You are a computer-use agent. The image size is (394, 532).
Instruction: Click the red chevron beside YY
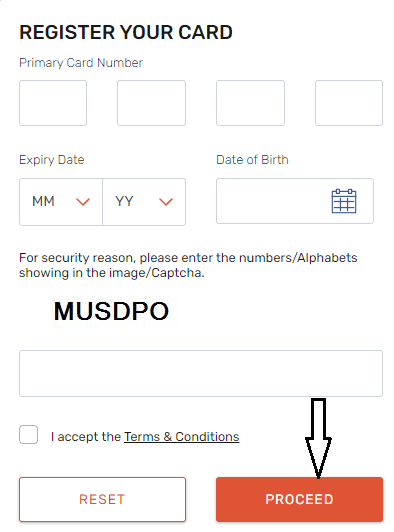[x=166, y=202]
